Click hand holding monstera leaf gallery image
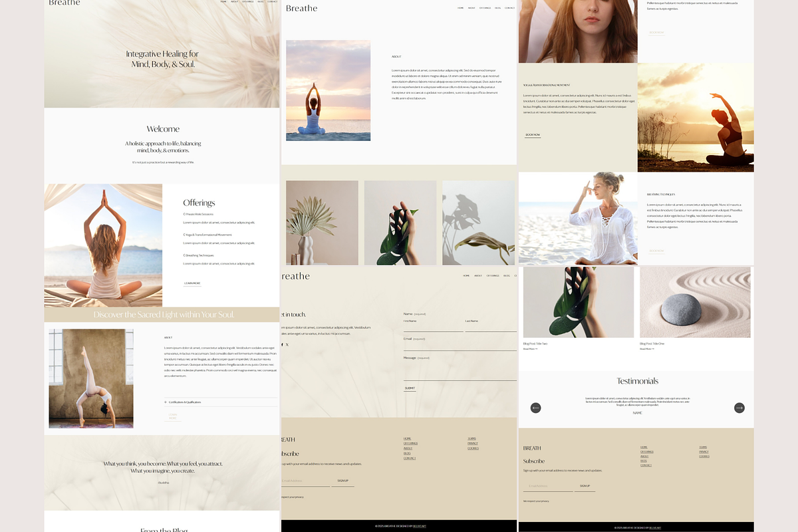The height and width of the screenshot is (532, 798). (x=400, y=223)
